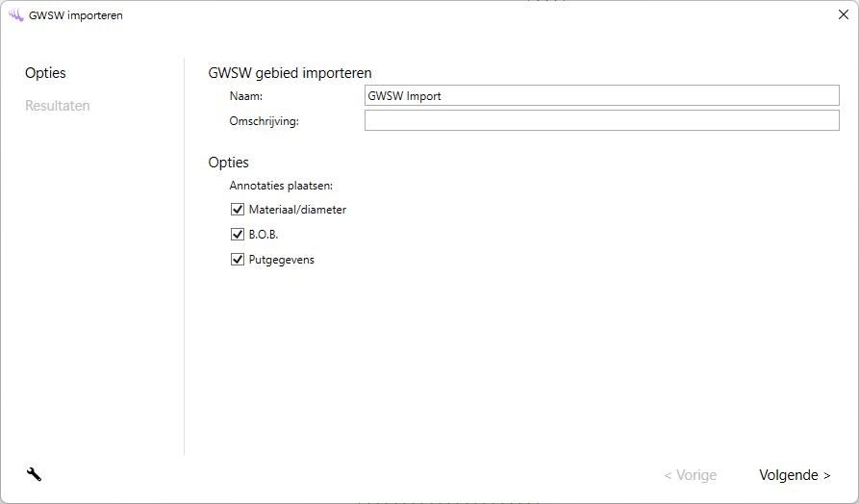859x504 pixels.
Task: Disable the Materiaal/diameter annotation checkbox
Action: coord(238,209)
